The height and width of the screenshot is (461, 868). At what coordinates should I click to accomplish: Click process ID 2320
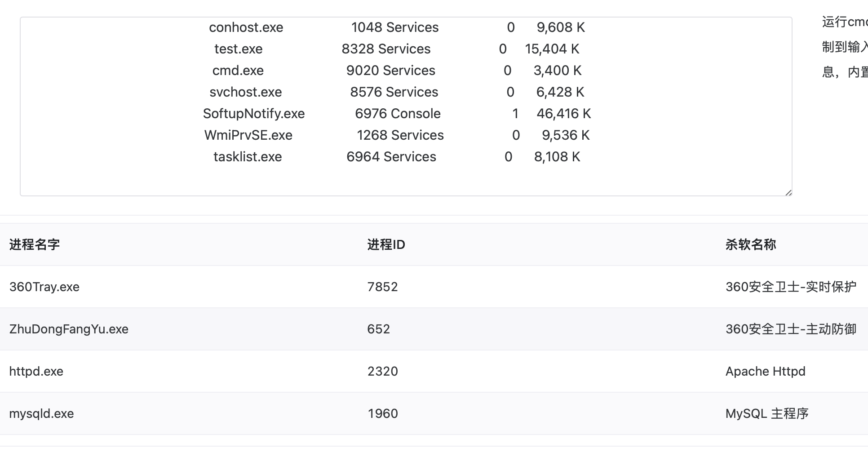[382, 371]
